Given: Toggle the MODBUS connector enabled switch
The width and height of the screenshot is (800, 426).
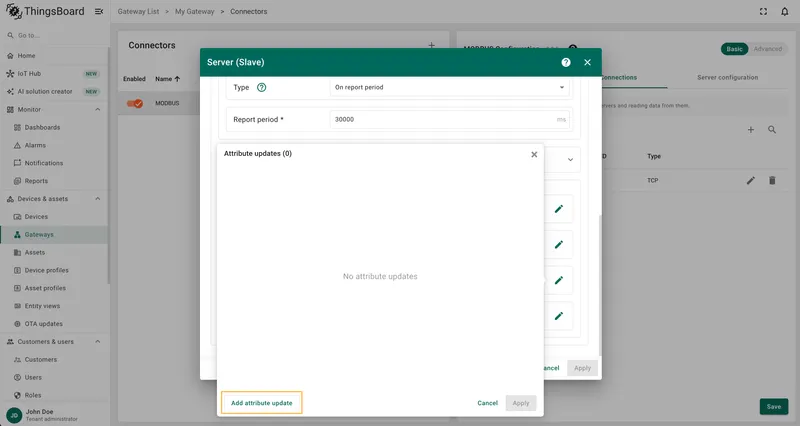Looking at the screenshot, I should click(135, 103).
